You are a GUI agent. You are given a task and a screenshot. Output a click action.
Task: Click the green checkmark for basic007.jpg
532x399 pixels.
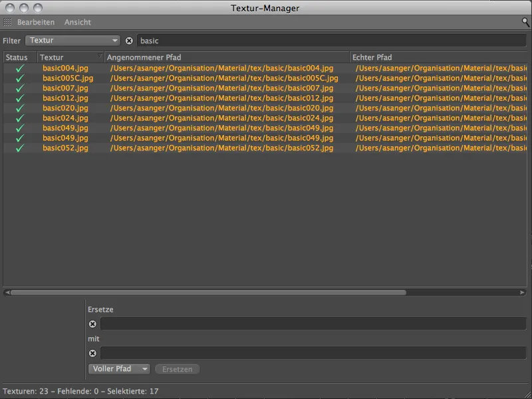(20, 88)
